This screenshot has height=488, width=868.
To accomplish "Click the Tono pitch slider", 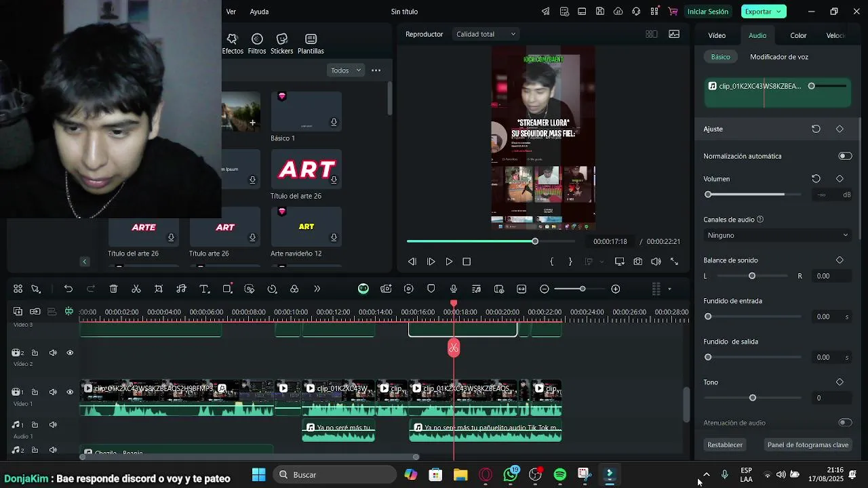I will [x=752, y=398].
